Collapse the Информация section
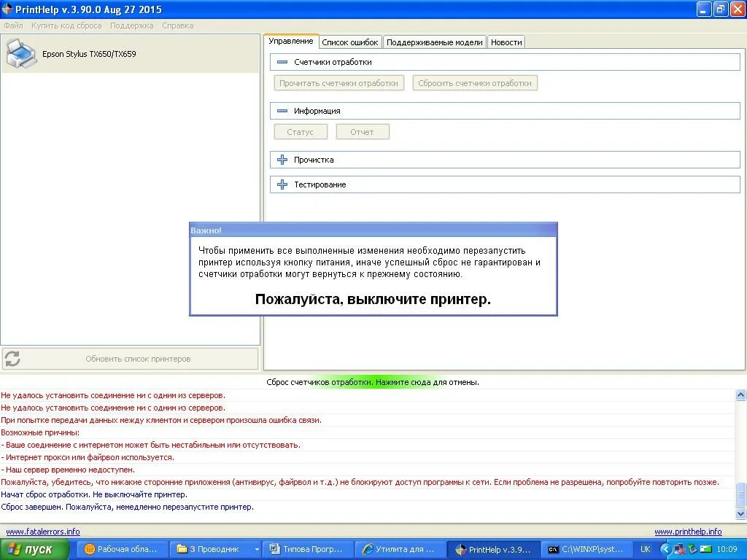 click(282, 111)
